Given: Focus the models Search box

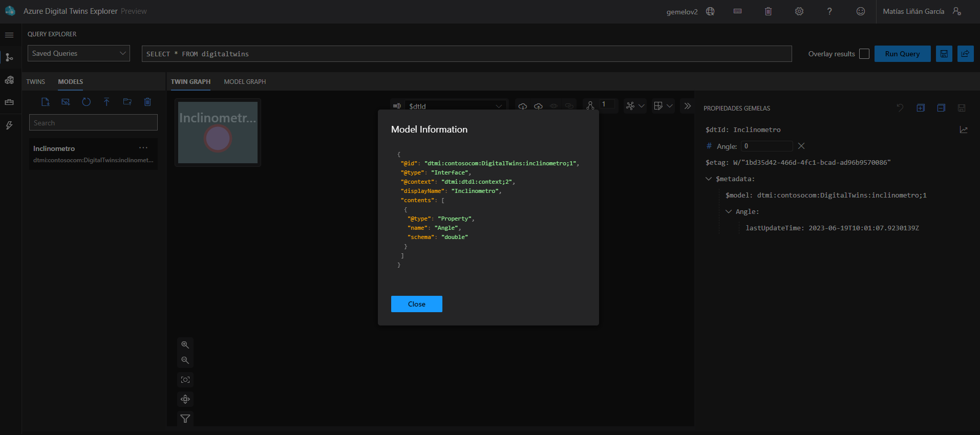Looking at the screenshot, I should coord(93,123).
